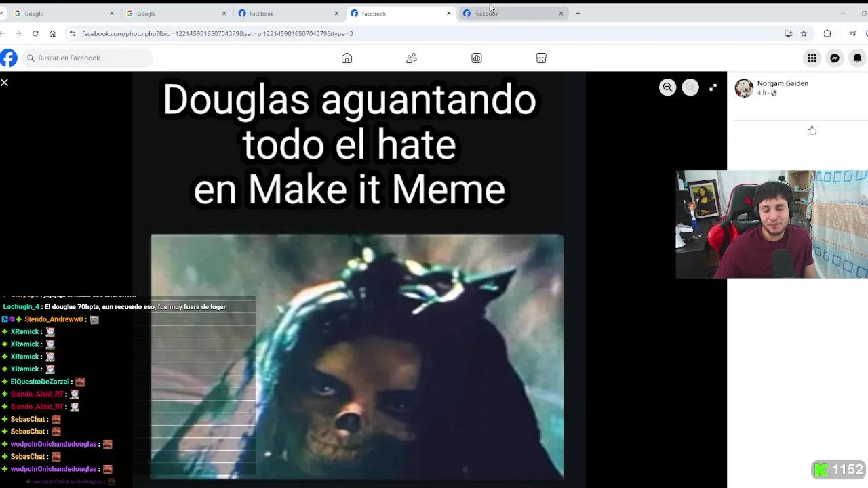This screenshot has width=868, height=488.
Task: Open the notifications bell icon
Action: (x=857, y=58)
